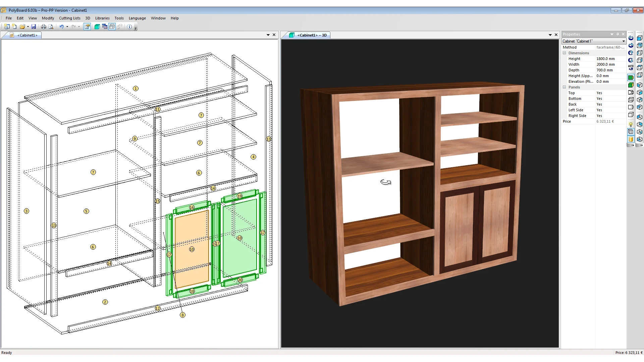
Task: Print the cabinet drawing
Action: [44, 26]
